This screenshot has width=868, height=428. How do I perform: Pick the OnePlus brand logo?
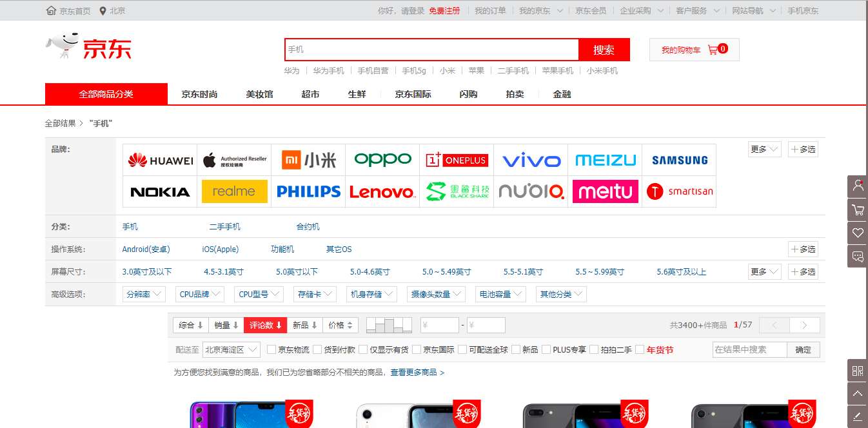click(x=457, y=160)
